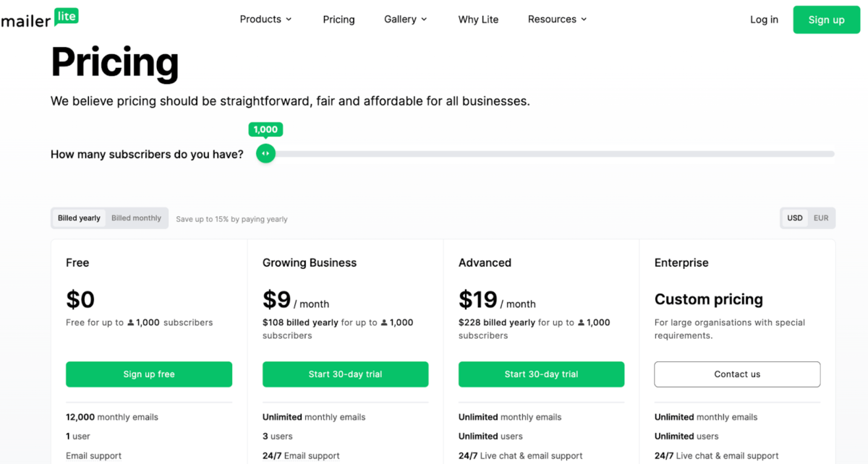
Task: Click the MailerLite logo
Action: tap(40, 17)
